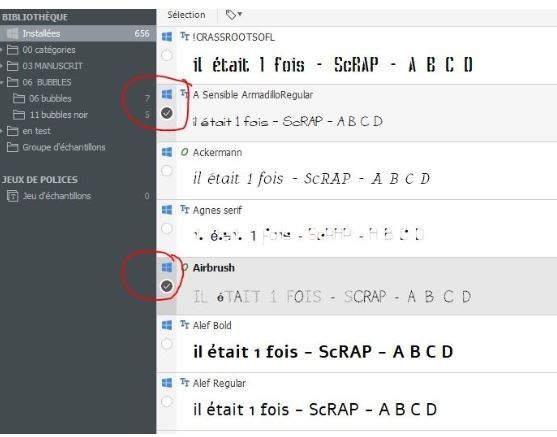
Task: Click the Windows icon beside !CRASSROOTSOFL font
Action: [x=167, y=37]
